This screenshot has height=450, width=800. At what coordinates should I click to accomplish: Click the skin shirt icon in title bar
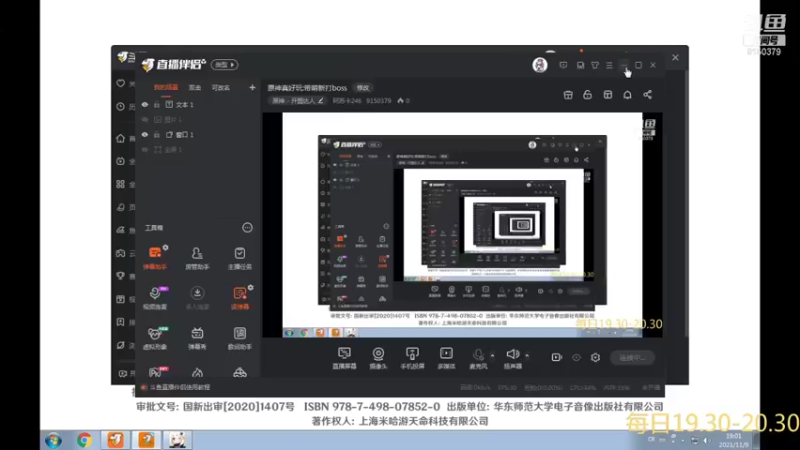(x=595, y=65)
